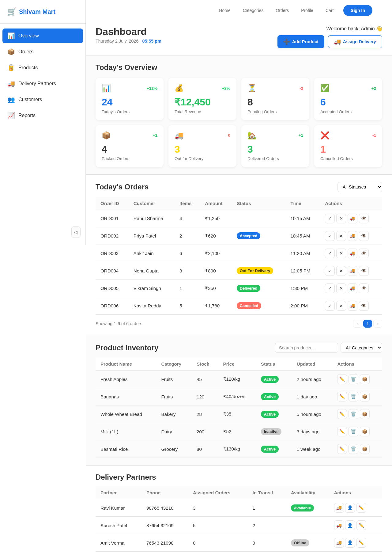The height and width of the screenshot is (559, 392).
Task: Click the Add Product button
Action: coord(301,42)
